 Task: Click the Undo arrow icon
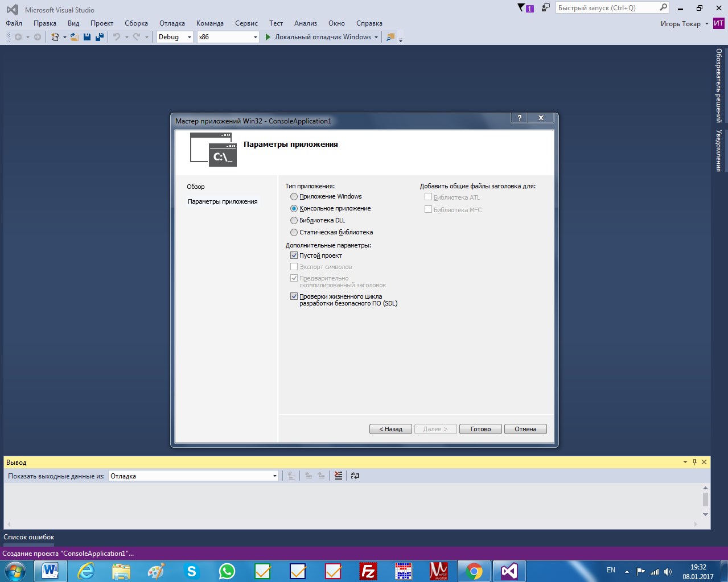pyautogui.click(x=116, y=37)
